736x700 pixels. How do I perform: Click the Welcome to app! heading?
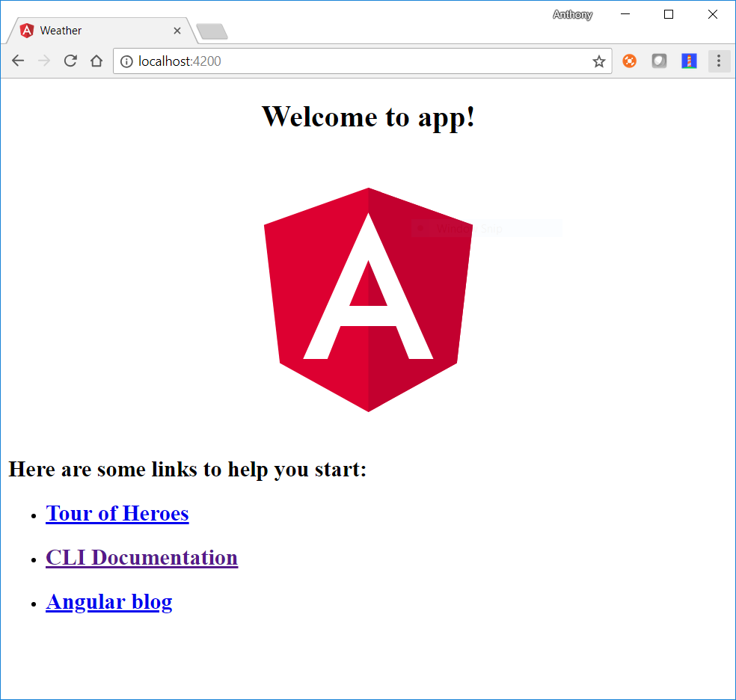click(369, 117)
